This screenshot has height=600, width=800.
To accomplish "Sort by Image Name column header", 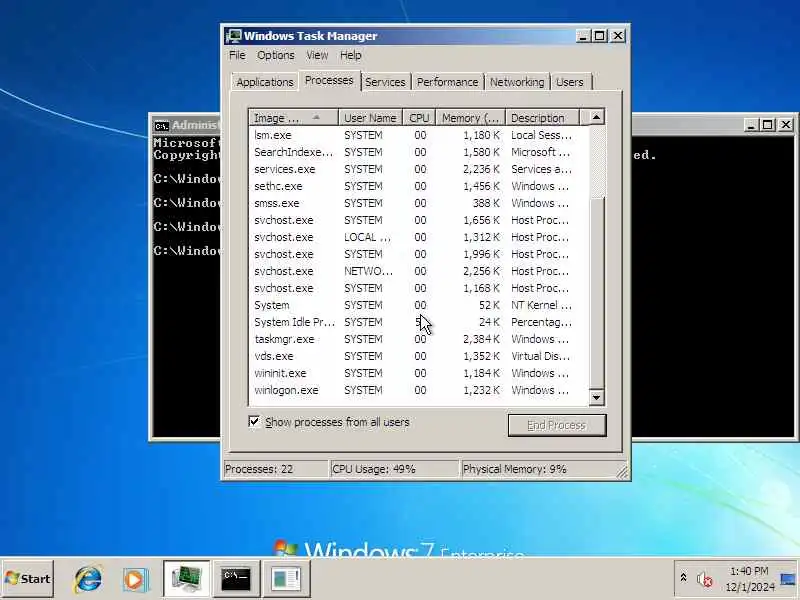I will (x=293, y=118).
